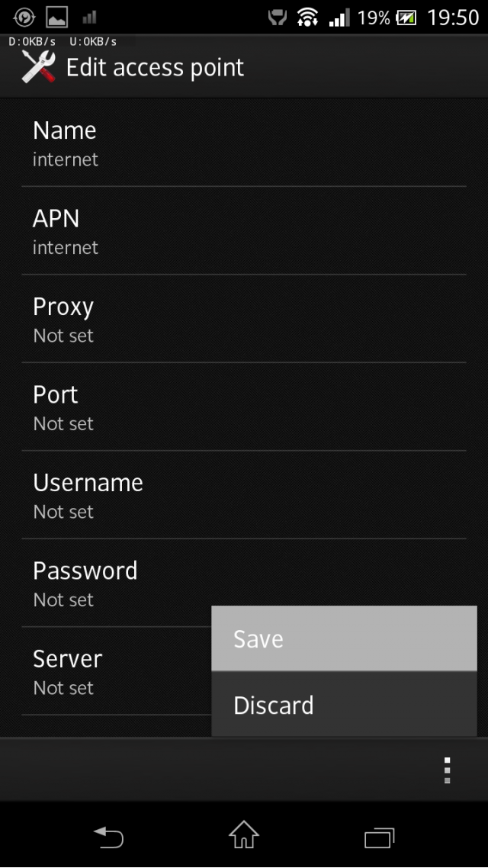
Task: Go to the home screen
Action: tap(244, 834)
